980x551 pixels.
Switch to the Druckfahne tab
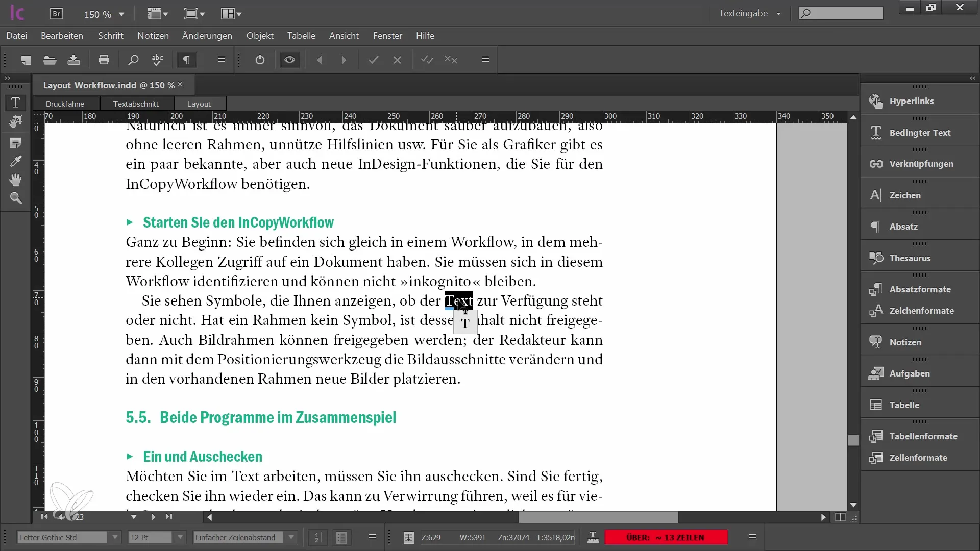pos(65,103)
